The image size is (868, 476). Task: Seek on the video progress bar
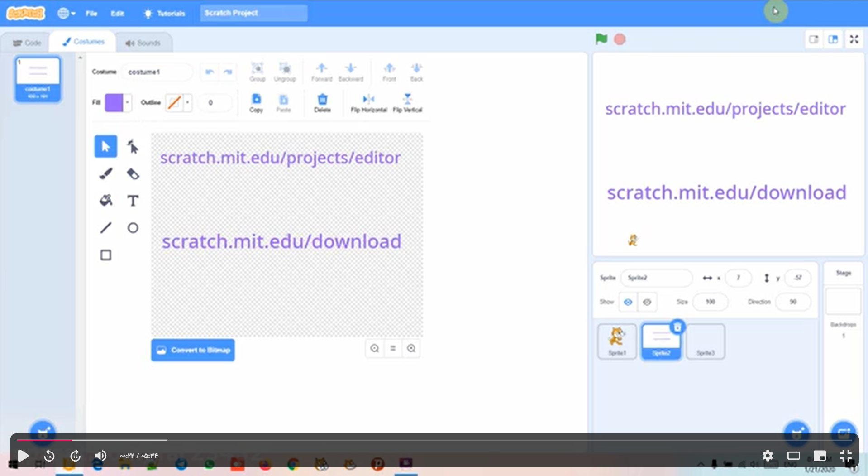click(434, 440)
